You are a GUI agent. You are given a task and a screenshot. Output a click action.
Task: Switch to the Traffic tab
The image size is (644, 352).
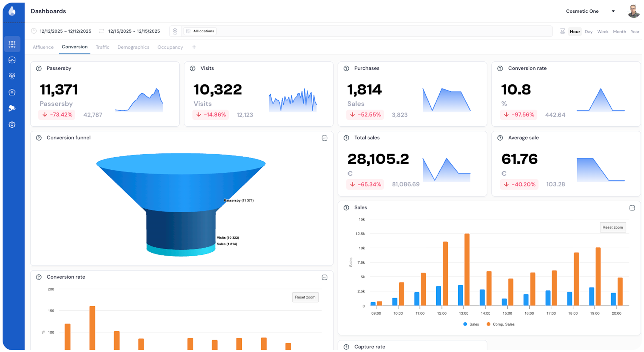point(102,47)
